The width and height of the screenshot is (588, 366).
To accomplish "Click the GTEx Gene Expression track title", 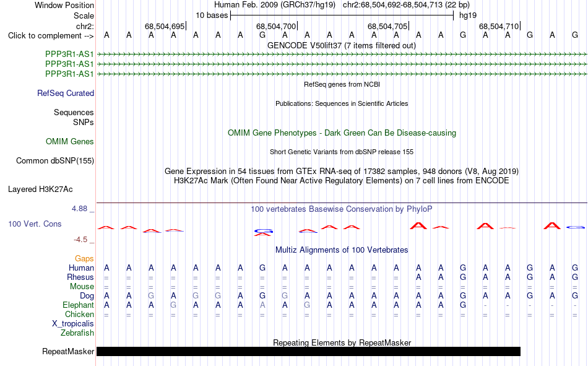I will point(342,171).
